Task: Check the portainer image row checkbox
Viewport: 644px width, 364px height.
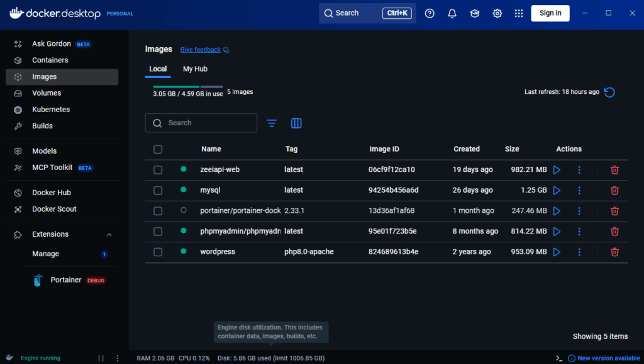Action: coord(158,211)
